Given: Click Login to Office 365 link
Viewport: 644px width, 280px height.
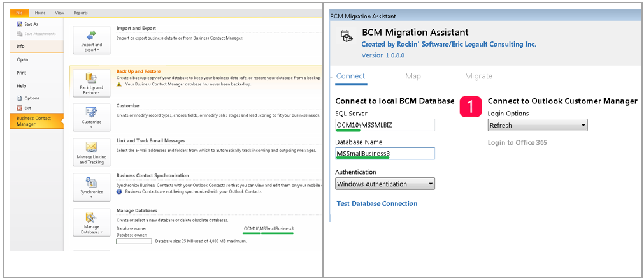Looking at the screenshot, I should pyautogui.click(x=517, y=143).
